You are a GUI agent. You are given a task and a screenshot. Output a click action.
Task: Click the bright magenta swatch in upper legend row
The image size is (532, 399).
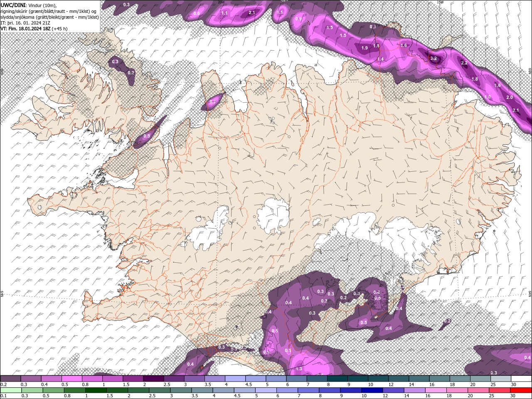click(72, 379)
